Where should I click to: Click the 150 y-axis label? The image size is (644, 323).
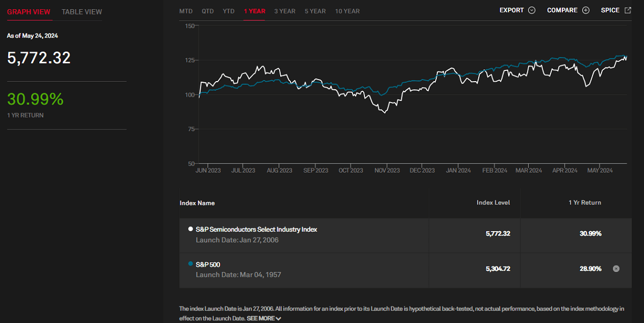[x=189, y=26]
